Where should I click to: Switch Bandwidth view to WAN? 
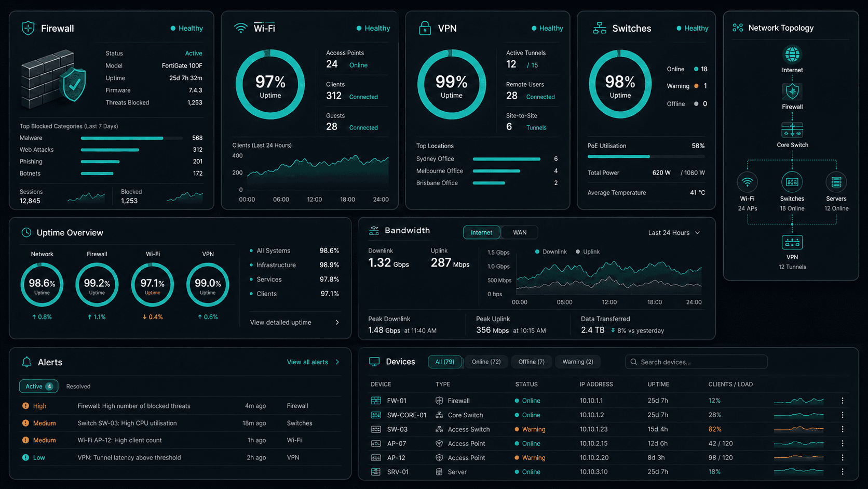pos(520,232)
